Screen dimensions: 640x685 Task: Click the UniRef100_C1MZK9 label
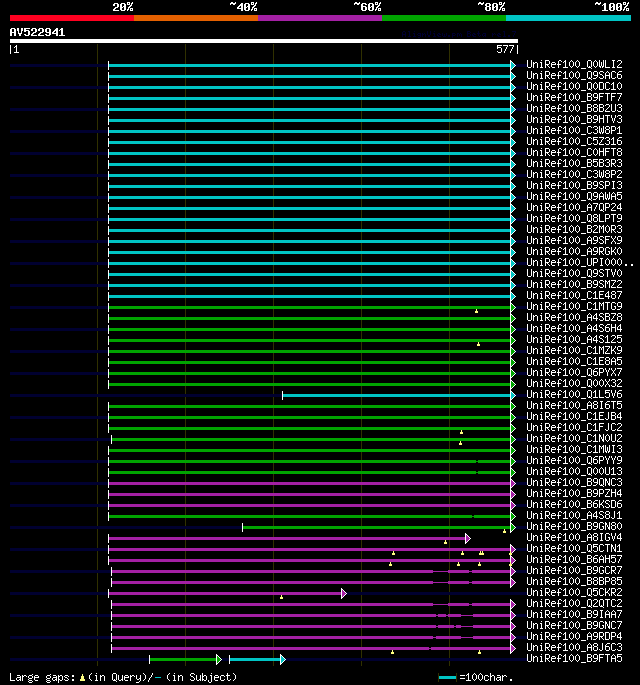click(x=574, y=350)
